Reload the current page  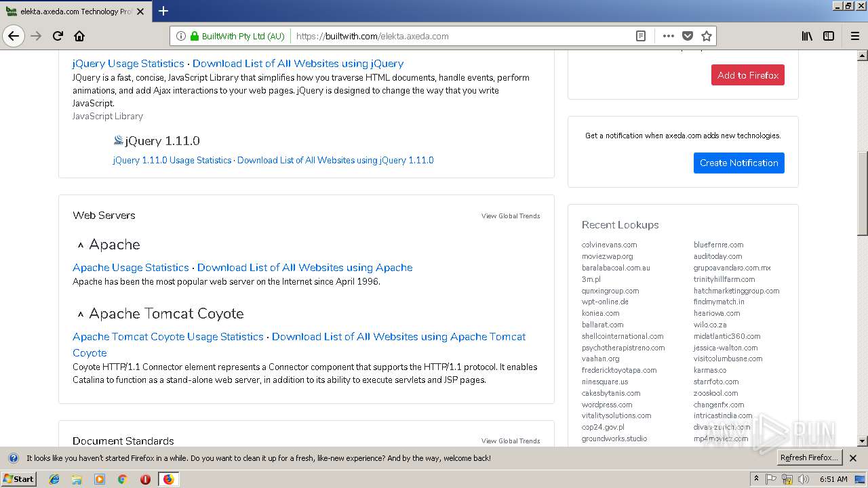[58, 36]
